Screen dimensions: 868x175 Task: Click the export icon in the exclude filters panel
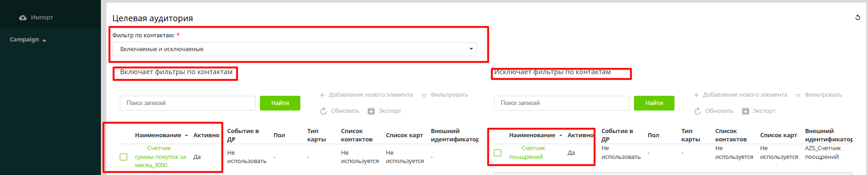(745, 111)
